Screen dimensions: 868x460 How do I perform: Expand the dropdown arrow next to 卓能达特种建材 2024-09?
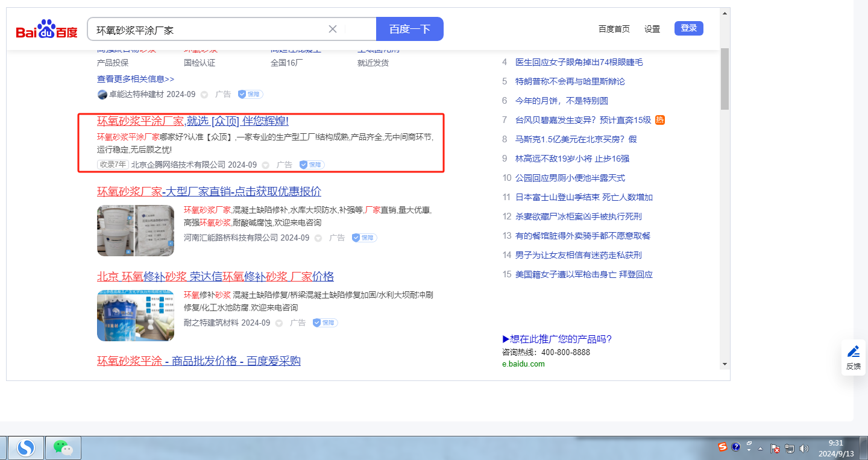204,95
